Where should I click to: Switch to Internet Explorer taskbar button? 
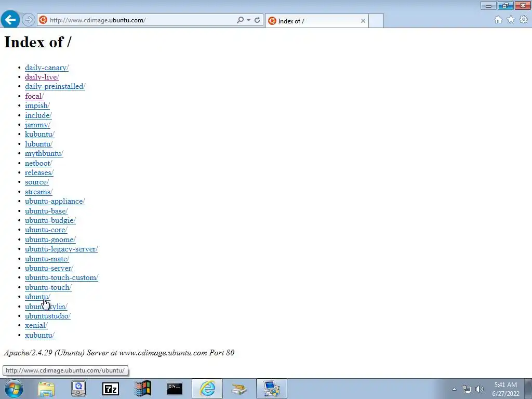(207, 389)
